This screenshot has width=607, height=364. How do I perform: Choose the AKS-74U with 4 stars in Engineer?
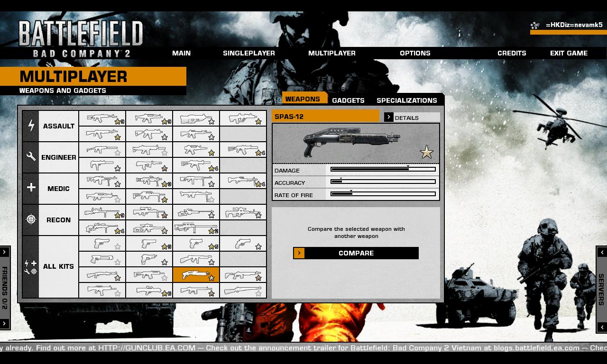point(243,150)
